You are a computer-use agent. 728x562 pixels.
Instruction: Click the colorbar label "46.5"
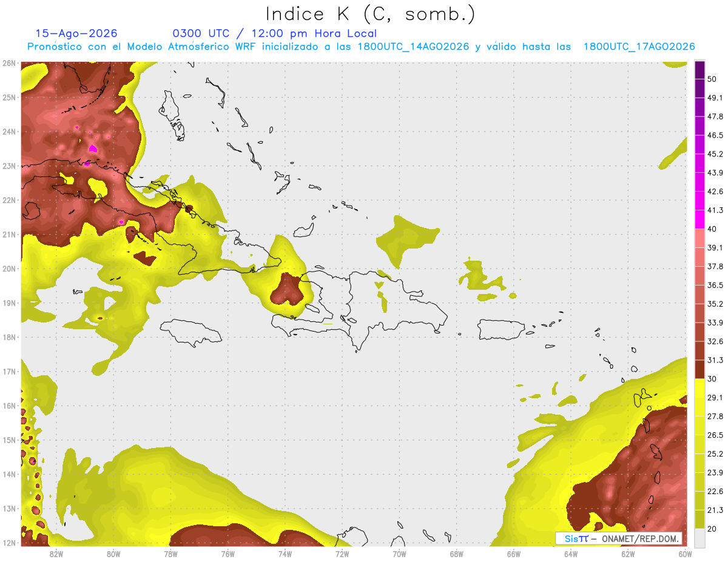click(x=715, y=135)
